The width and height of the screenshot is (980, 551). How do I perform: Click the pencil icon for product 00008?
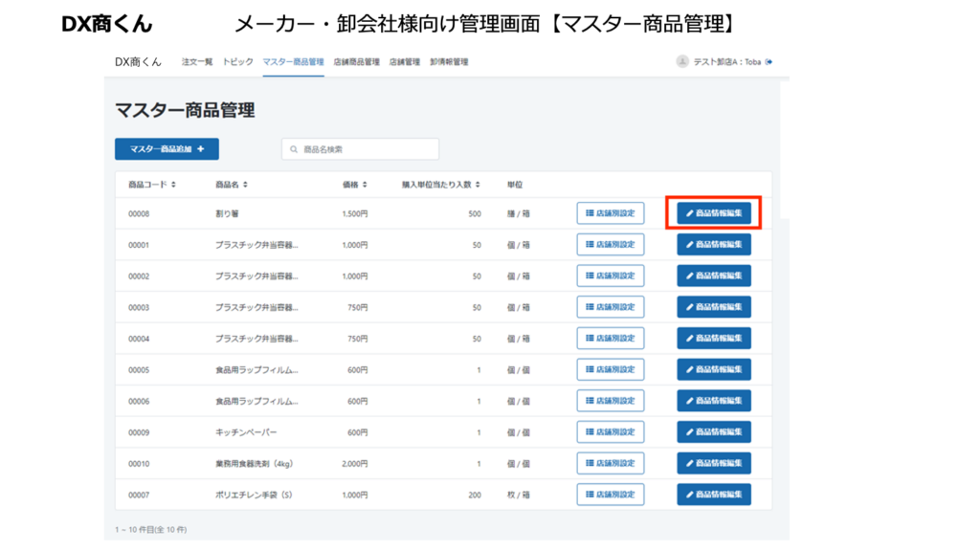tap(690, 213)
